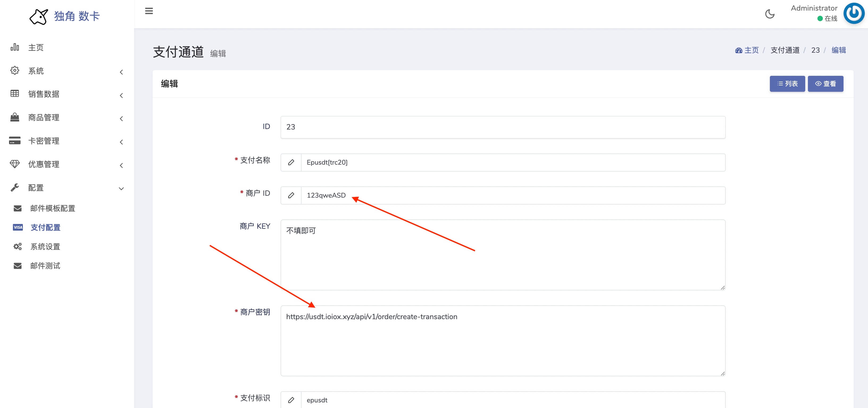Click the unicorn logo icon
Image resolution: width=868 pixels, height=408 pixels.
(38, 16)
